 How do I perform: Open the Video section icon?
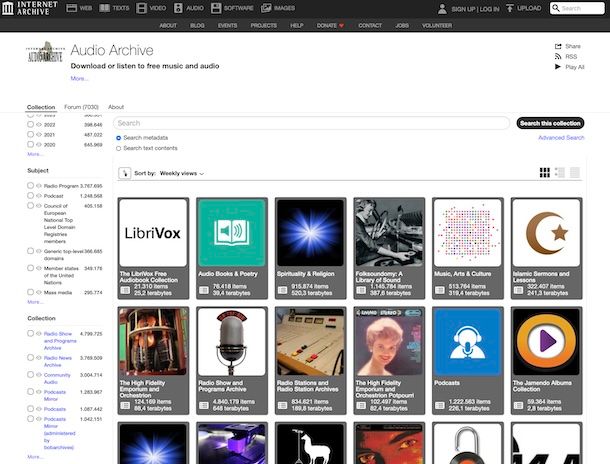(x=142, y=8)
